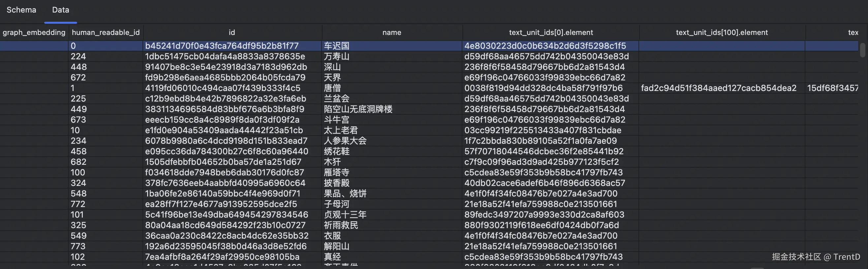
Task: Select text unit cell 40db02cace6adef6b46f896d6368ac57
Action: pos(551,183)
